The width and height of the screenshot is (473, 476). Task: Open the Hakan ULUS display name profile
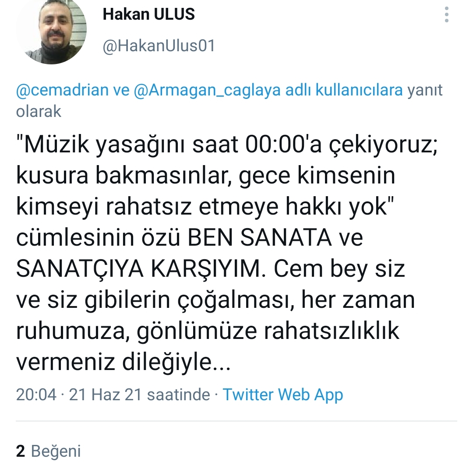point(149,14)
